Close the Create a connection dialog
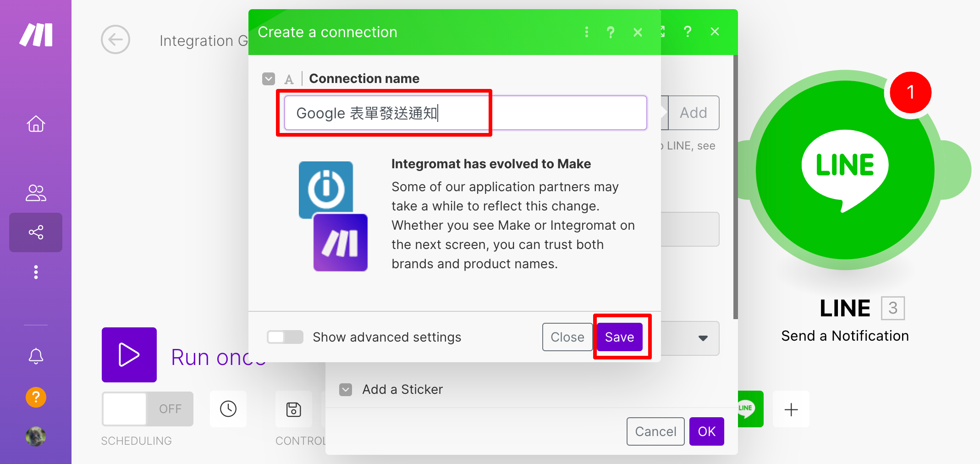 (x=638, y=32)
